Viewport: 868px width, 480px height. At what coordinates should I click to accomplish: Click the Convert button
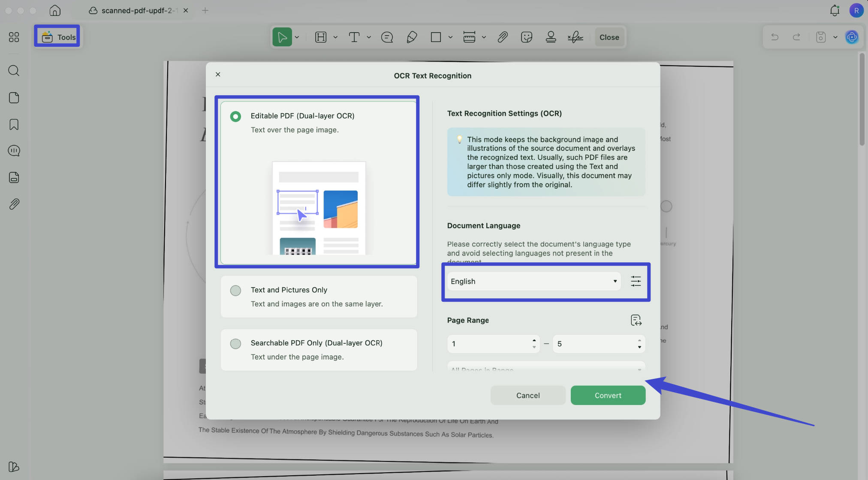608,395
